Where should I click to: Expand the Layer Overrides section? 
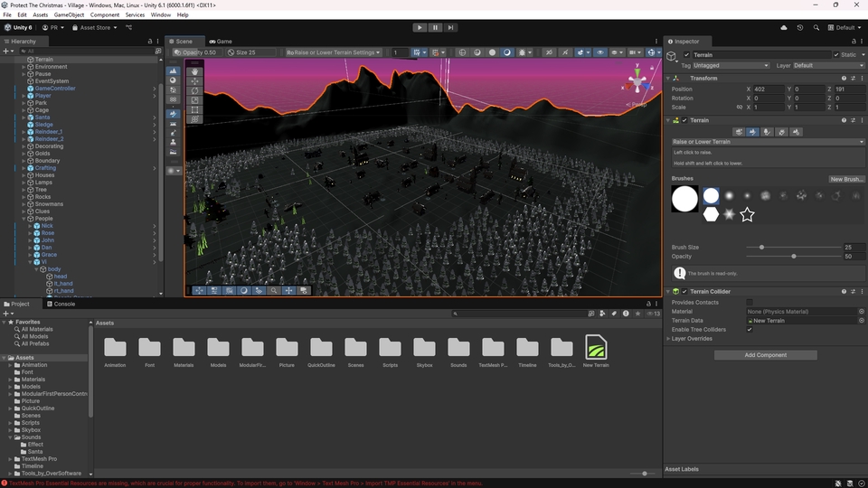tap(692, 339)
